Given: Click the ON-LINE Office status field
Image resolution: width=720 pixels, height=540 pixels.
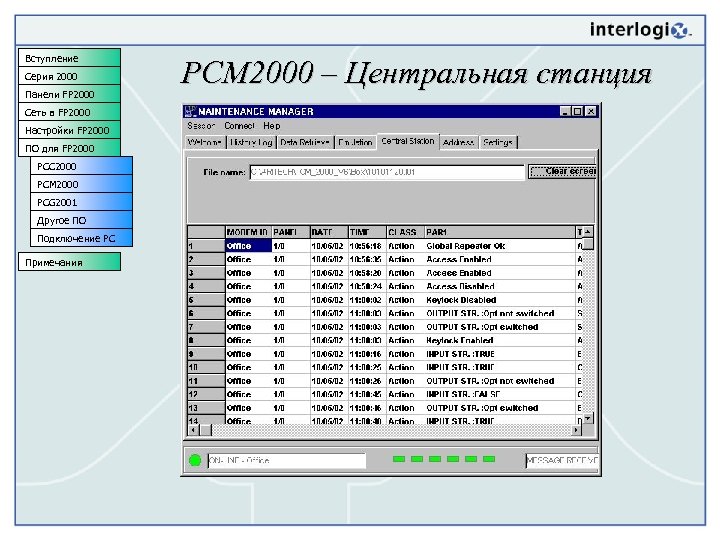Looking at the screenshot, I should coord(287,460).
